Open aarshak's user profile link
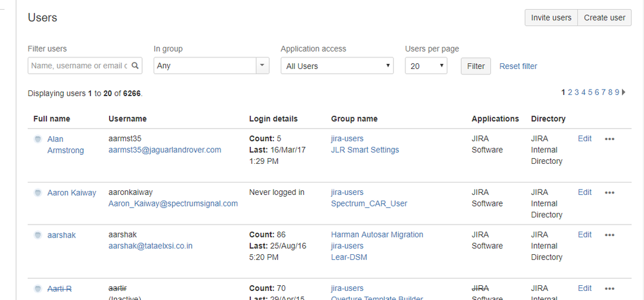The width and height of the screenshot is (644, 300). click(x=61, y=235)
